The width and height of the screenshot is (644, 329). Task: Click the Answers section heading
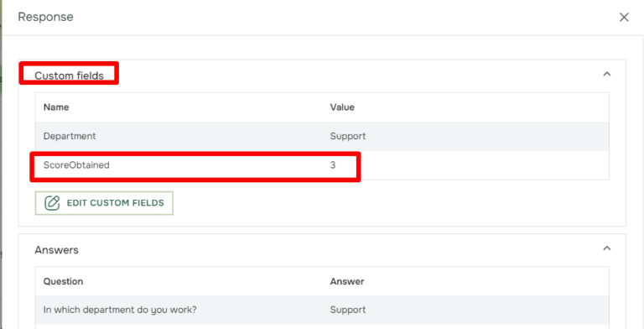(x=57, y=250)
